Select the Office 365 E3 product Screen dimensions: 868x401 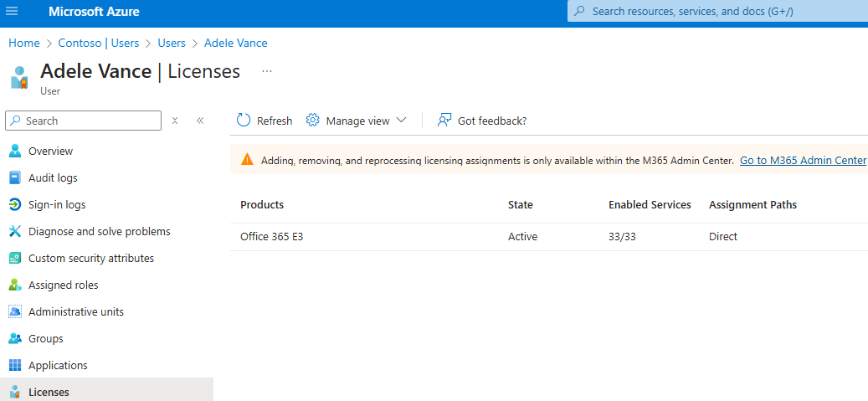272,237
